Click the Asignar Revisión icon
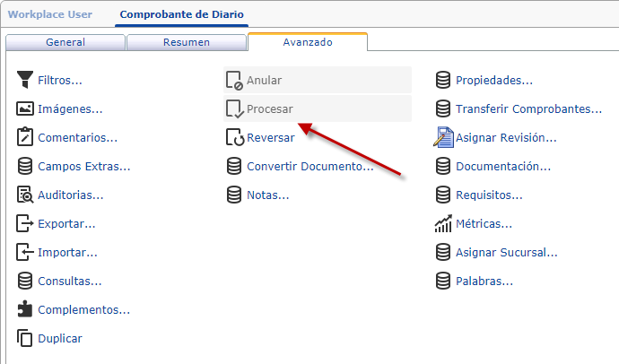Viewport: 619px width, 364px height. tap(442, 137)
